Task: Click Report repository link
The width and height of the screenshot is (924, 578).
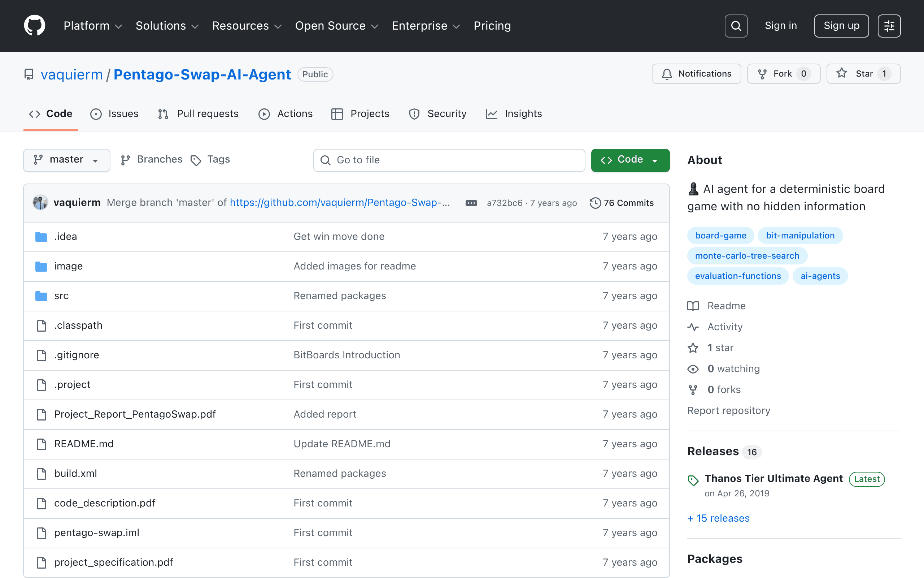Action: pyautogui.click(x=728, y=411)
